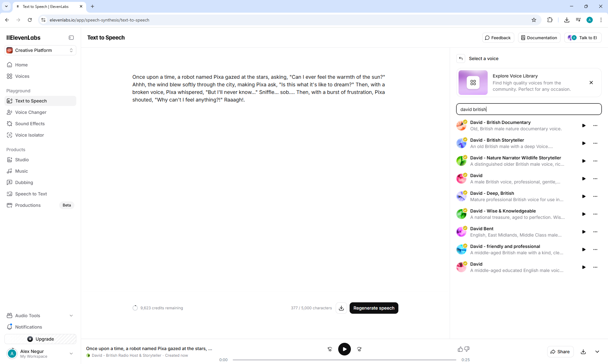Rewind 10 seconds in the player

click(x=330, y=349)
